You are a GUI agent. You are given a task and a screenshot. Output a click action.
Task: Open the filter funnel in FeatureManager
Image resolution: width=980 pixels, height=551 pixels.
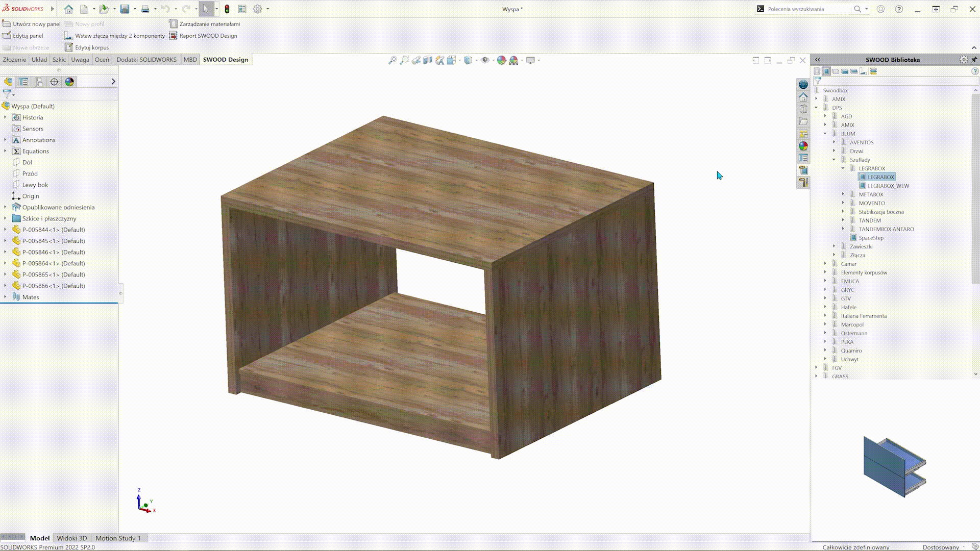pos(7,94)
